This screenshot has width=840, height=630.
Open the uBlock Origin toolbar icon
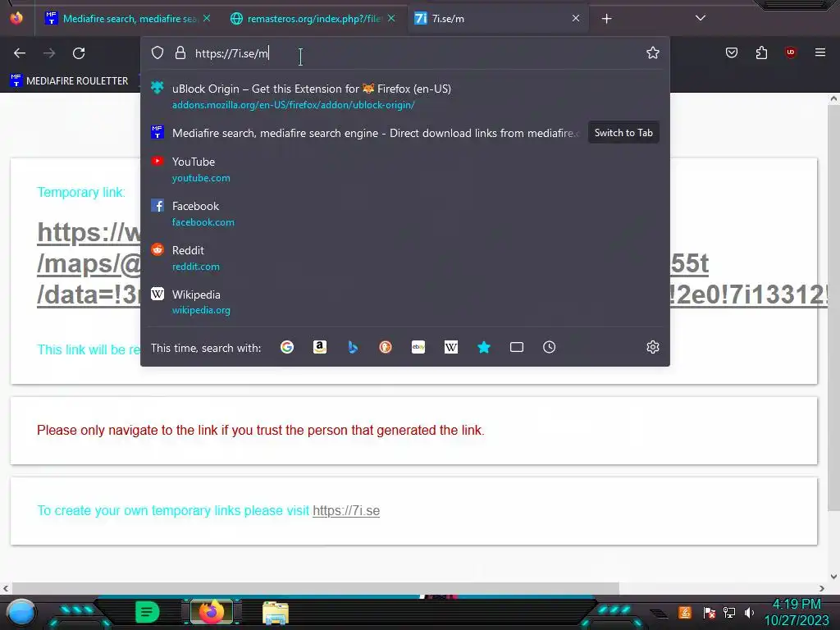pyautogui.click(x=790, y=52)
